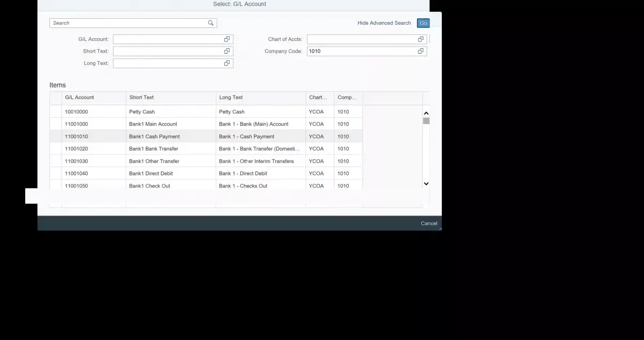
Task: Click company code 1010 in row 11001030
Action: point(343,161)
